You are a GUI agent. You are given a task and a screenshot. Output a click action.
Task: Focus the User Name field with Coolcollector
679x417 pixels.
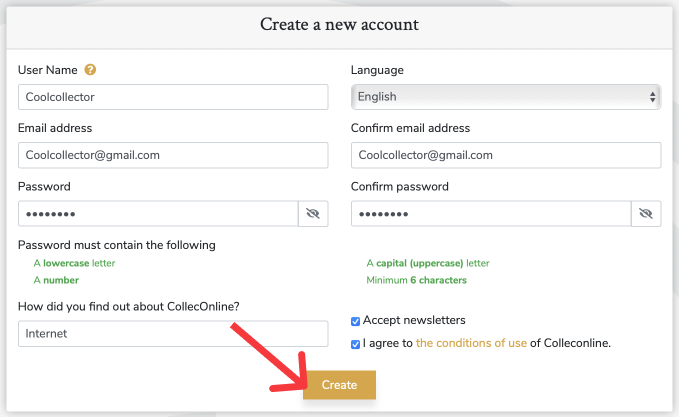pos(173,97)
